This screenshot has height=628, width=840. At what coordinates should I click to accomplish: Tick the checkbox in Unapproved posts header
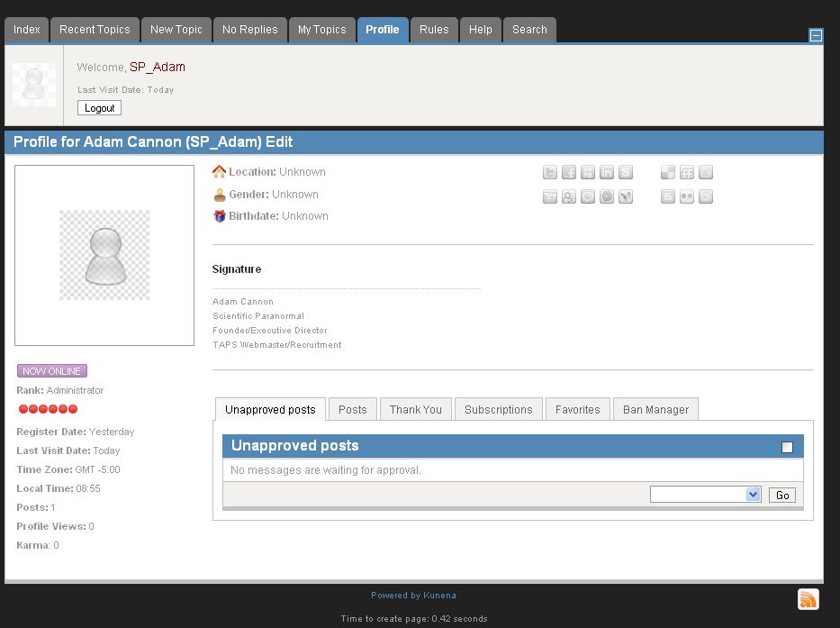pyautogui.click(x=787, y=447)
